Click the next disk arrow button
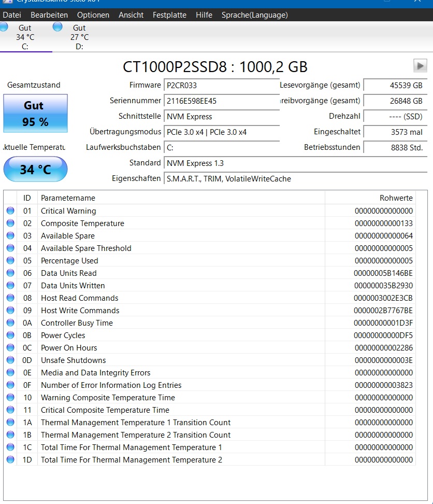Image resolution: width=433 pixels, height=504 pixels. pyautogui.click(x=420, y=66)
